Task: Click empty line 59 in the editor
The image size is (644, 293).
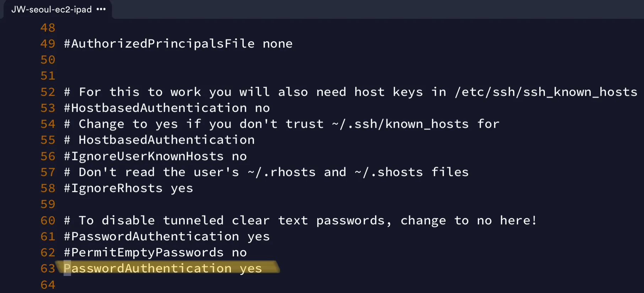Action: click(x=213, y=204)
